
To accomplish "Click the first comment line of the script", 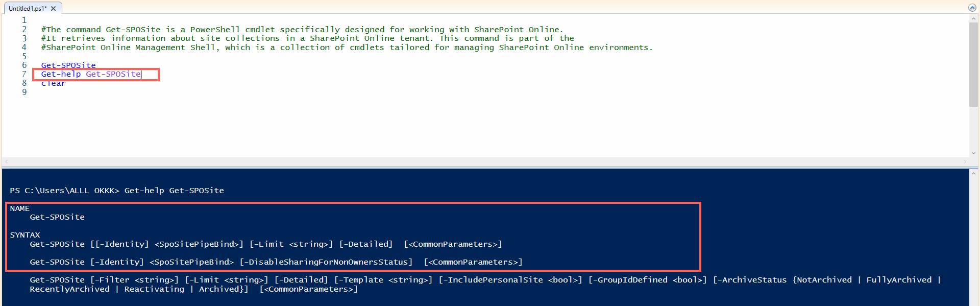I will (x=302, y=30).
